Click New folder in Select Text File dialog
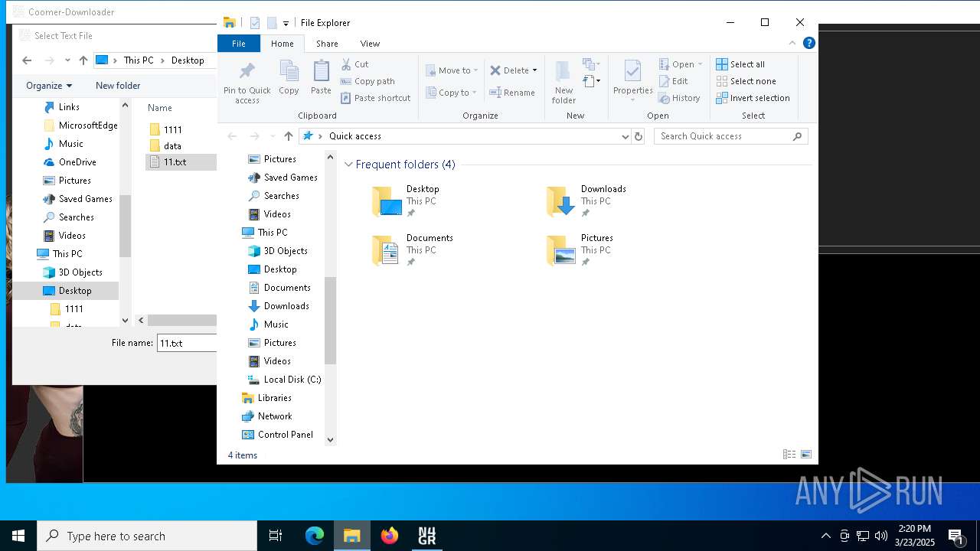Viewport: 980px width, 551px height. (x=118, y=86)
